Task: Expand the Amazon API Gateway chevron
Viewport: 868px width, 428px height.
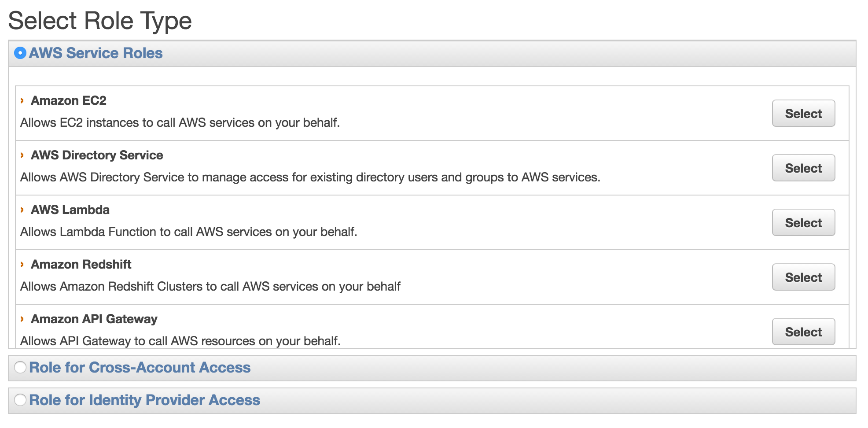Action: 22,319
